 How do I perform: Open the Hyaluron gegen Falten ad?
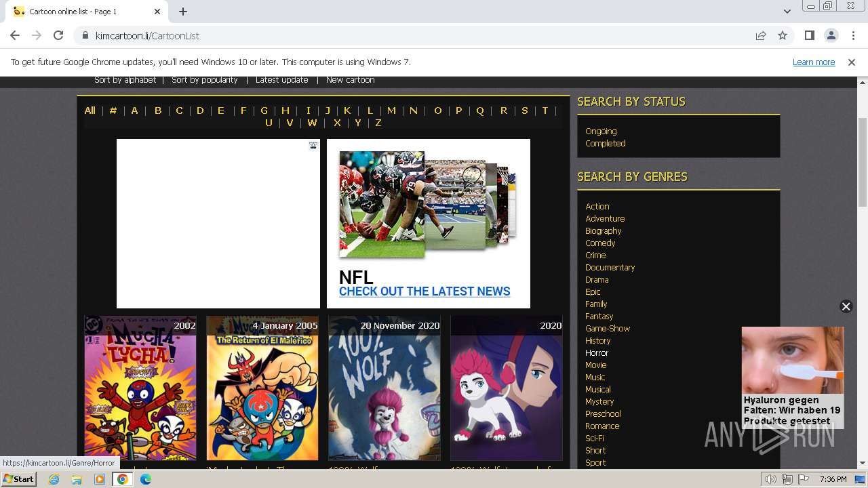pyautogui.click(x=793, y=378)
